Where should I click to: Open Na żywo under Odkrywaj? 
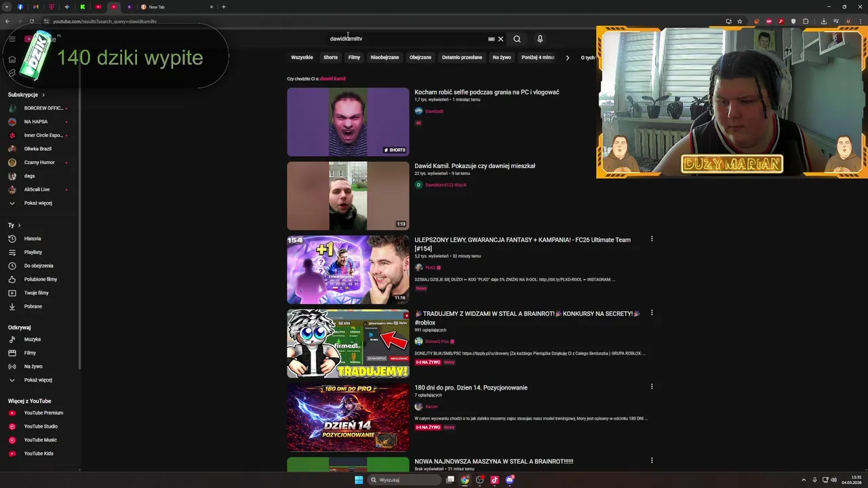(x=39, y=366)
